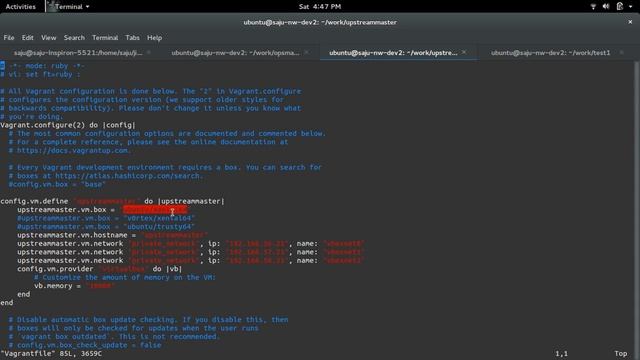Open the Wi-Fi network status icon

coord(593,7)
